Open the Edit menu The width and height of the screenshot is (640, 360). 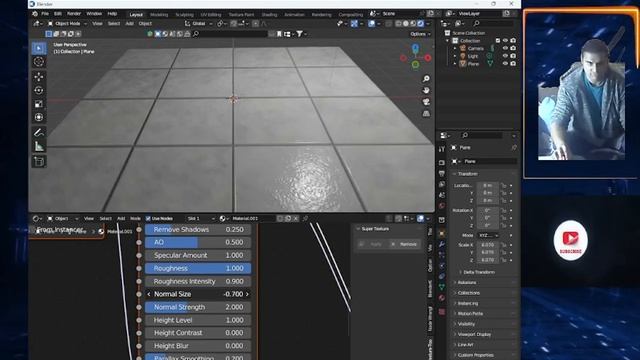click(x=58, y=14)
